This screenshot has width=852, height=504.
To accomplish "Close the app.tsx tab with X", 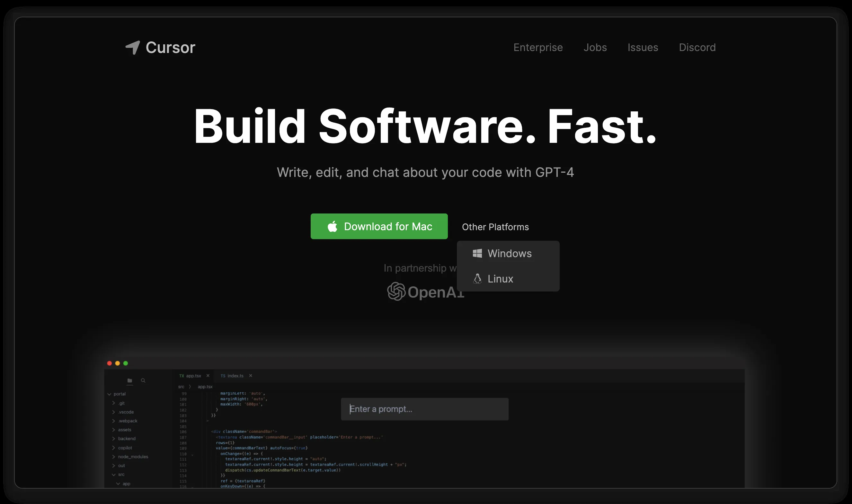I will pyautogui.click(x=208, y=376).
